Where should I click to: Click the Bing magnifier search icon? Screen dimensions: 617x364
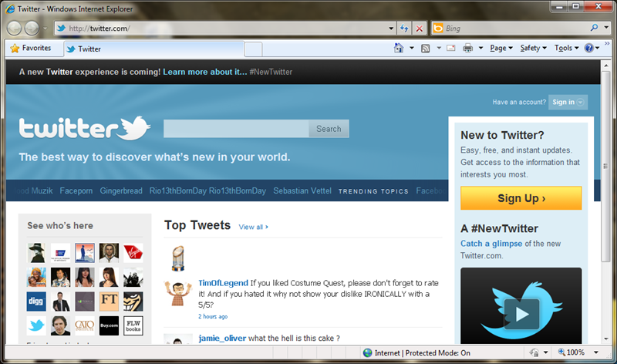coord(594,28)
